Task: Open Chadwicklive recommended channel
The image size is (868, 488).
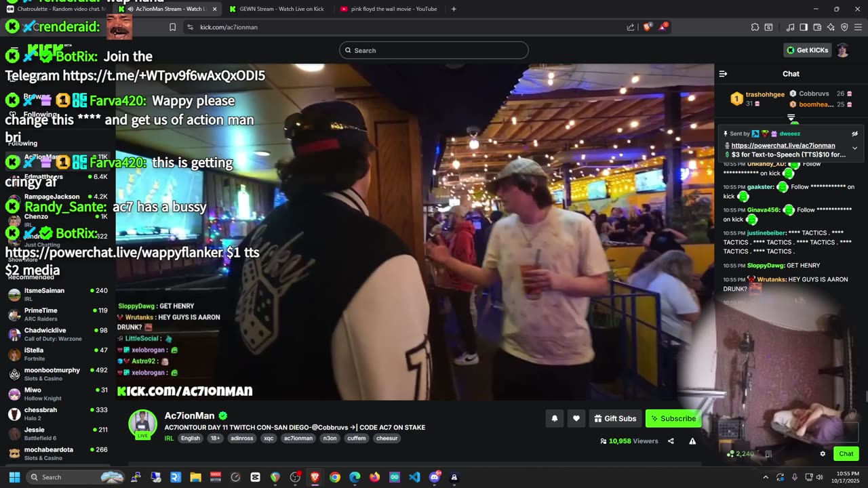Action: [x=58, y=334]
